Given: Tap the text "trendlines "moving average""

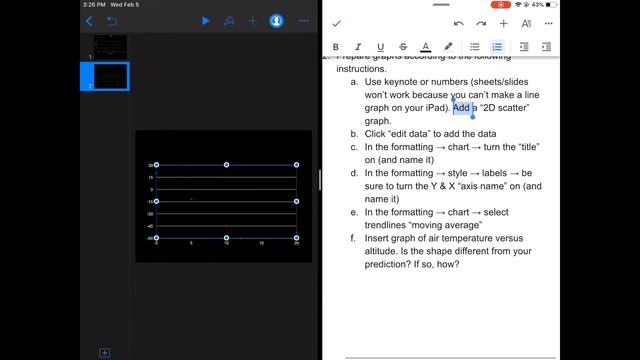Looking at the screenshot, I should click(x=423, y=225).
